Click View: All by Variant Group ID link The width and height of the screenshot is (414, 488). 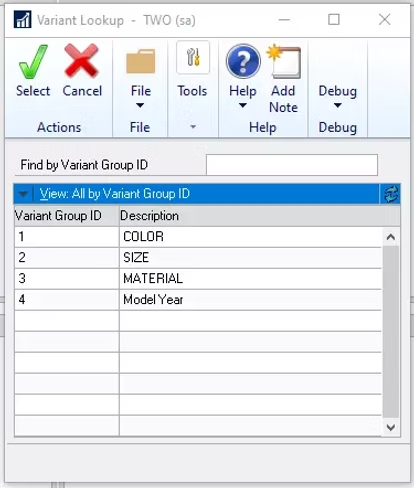click(x=114, y=194)
